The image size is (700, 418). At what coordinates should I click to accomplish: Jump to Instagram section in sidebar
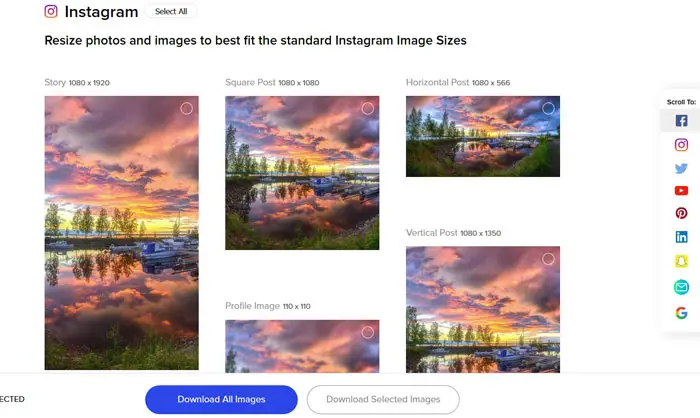681,145
